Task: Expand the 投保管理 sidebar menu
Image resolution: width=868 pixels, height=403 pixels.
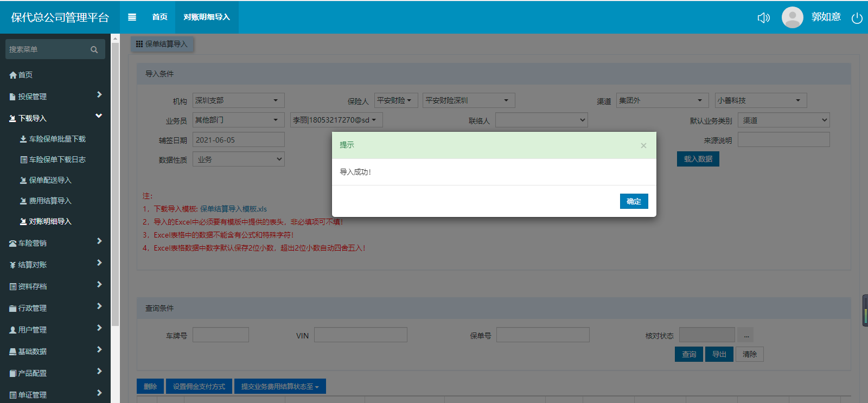Action: point(54,96)
